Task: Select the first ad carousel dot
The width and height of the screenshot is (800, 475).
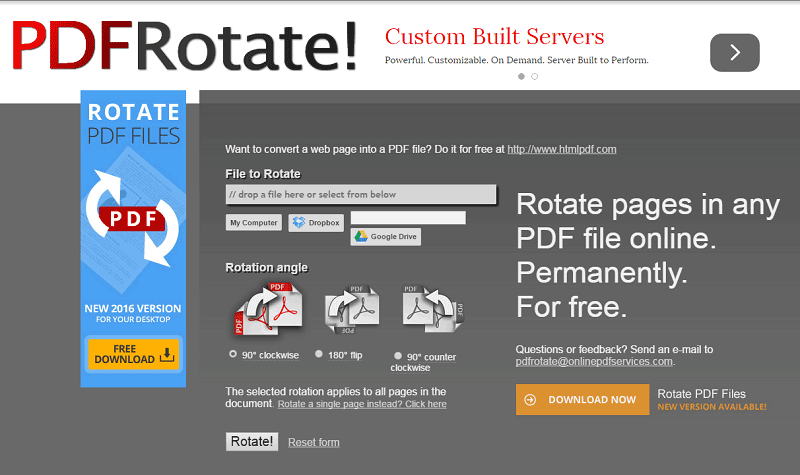Action: pos(521,77)
